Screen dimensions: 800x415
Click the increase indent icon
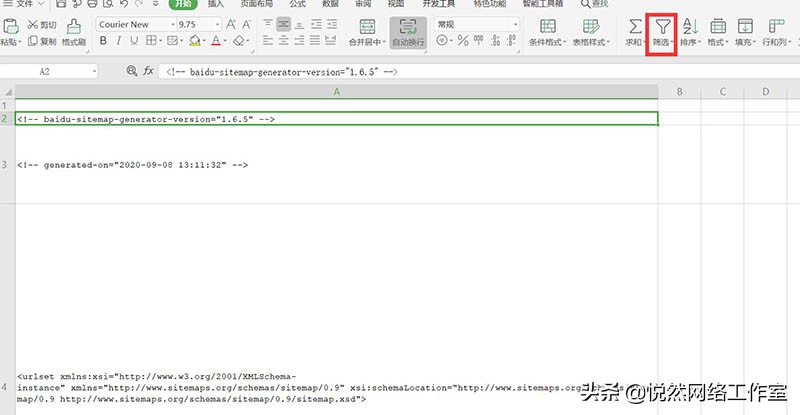(332, 24)
